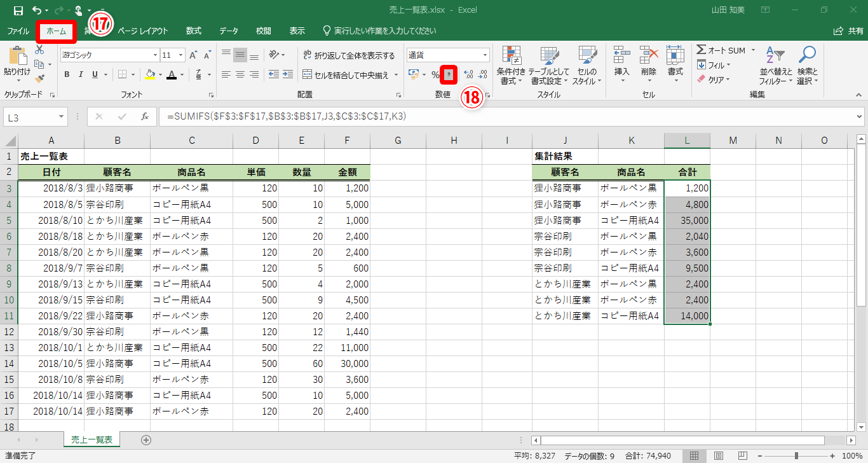Open the 通貨 number format dropdown

(x=485, y=55)
